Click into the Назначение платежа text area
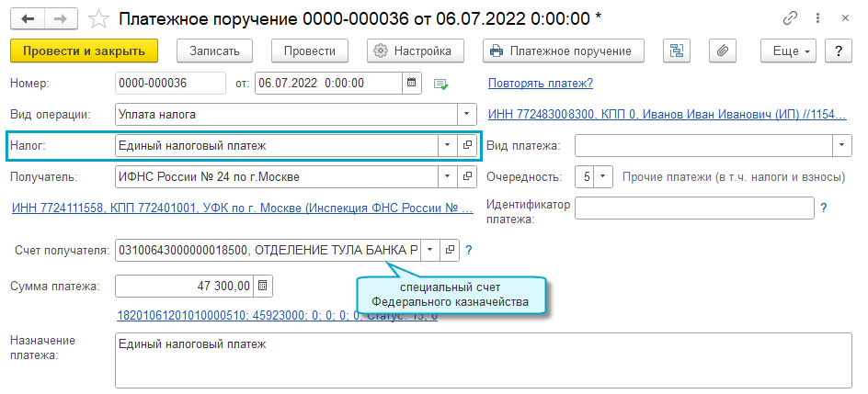 coord(484,360)
